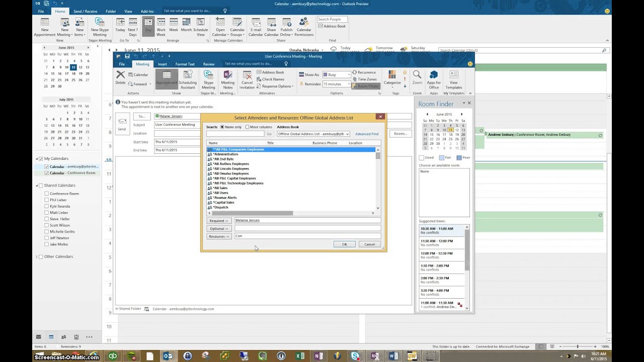Open Schedule View in Arrange group
The height and width of the screenshot is (362, 644).
pyautogui.click(x=201, y=27)
